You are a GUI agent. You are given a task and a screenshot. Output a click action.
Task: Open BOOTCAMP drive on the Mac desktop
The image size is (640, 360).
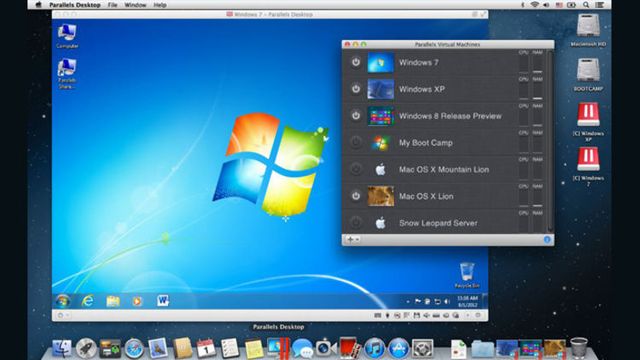click(588, 75)
